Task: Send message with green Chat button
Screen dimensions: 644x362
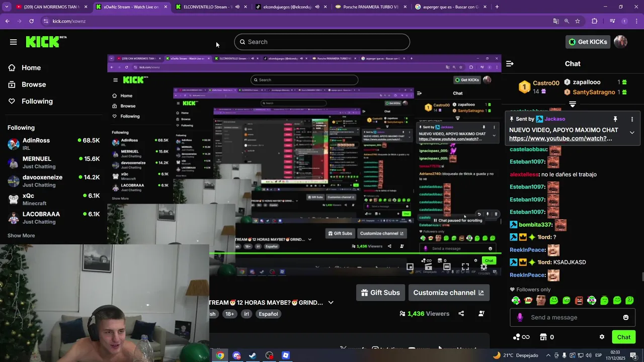Action: (623, 337)
